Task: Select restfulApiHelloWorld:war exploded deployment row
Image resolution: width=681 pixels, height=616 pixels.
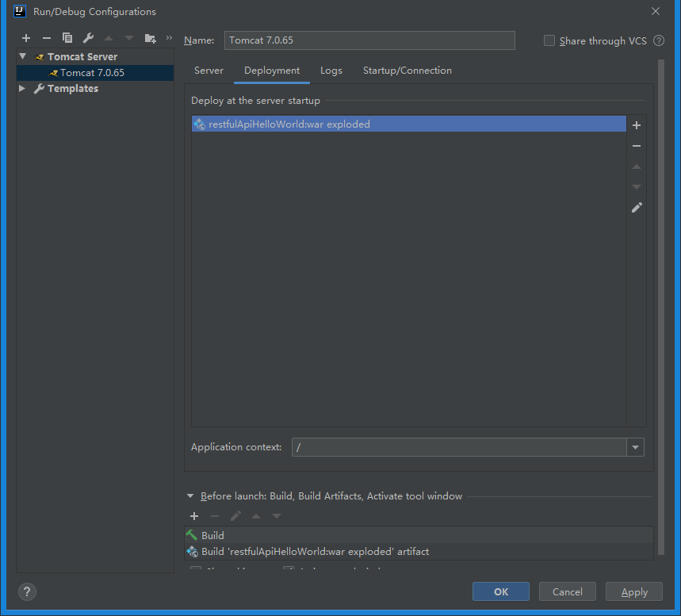Action: (x=409, y=124)
